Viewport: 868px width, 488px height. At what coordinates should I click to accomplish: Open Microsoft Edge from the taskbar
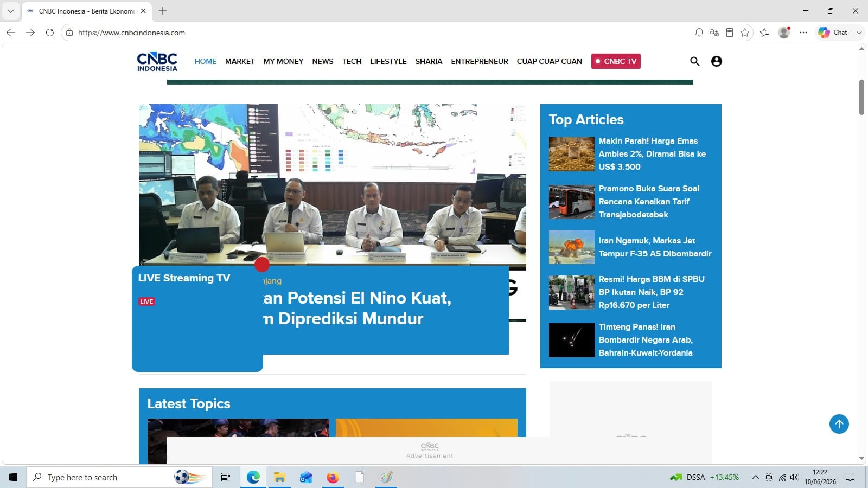253,477
